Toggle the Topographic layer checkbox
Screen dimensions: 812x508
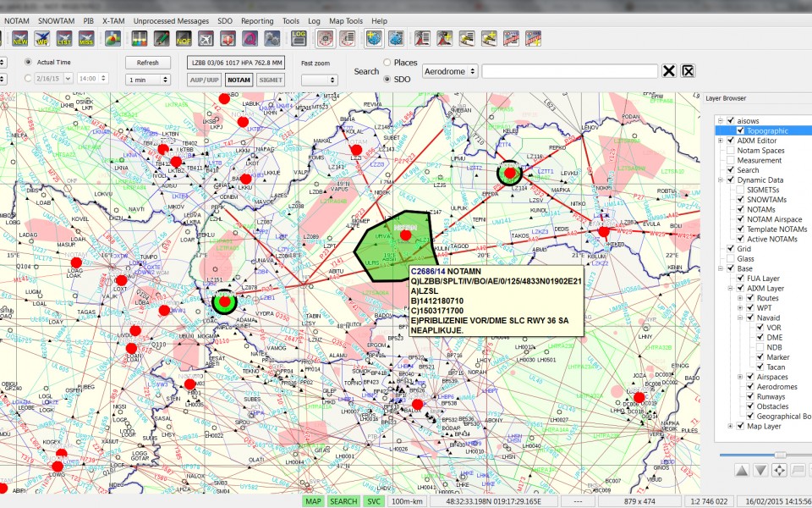pos(740,130)
